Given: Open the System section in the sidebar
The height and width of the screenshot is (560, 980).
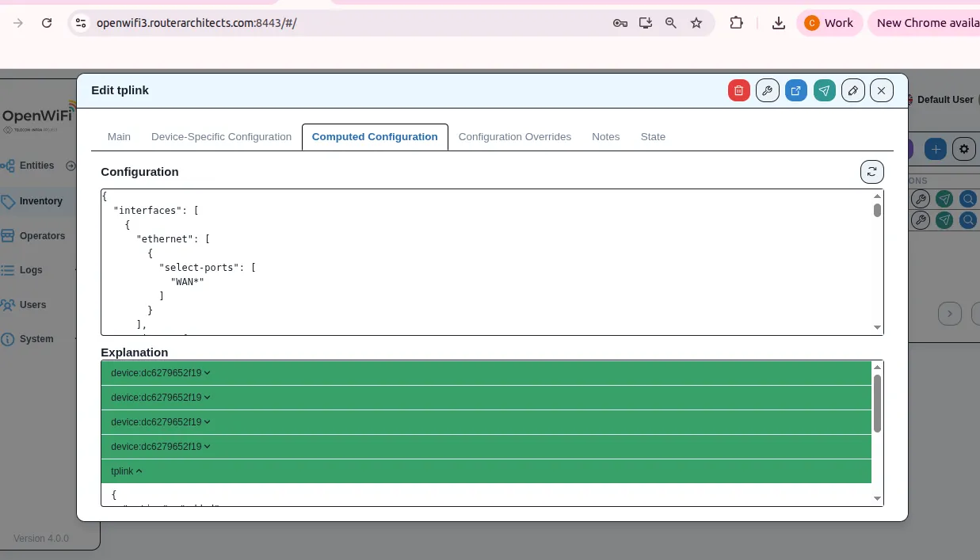Looking at the screenshot, I should click(x=36, y=339).
